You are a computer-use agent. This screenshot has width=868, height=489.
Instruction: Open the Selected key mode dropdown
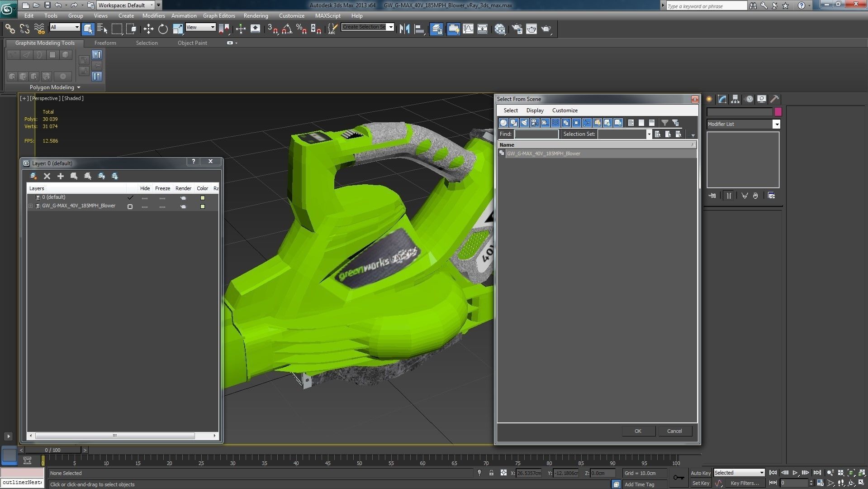(739, 473)
